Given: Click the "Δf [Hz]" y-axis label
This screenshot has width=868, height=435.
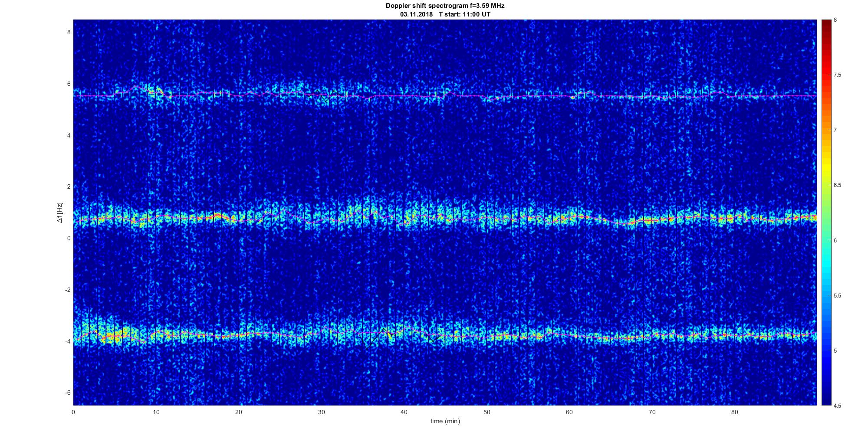Looking at the screenshot, I should click(x=60, y=213).
